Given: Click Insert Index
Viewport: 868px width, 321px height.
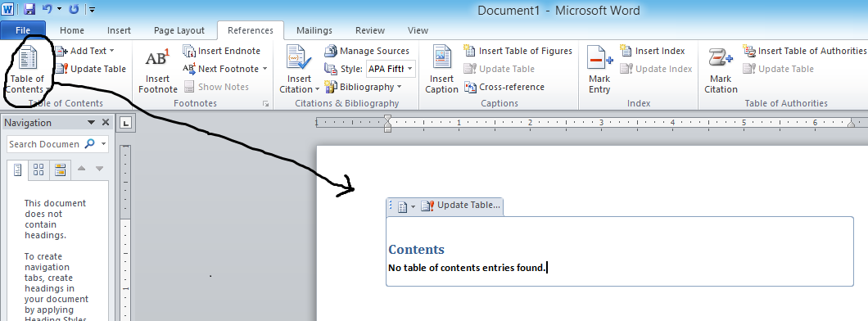Looking at the screenshot, I should [653, 51].
